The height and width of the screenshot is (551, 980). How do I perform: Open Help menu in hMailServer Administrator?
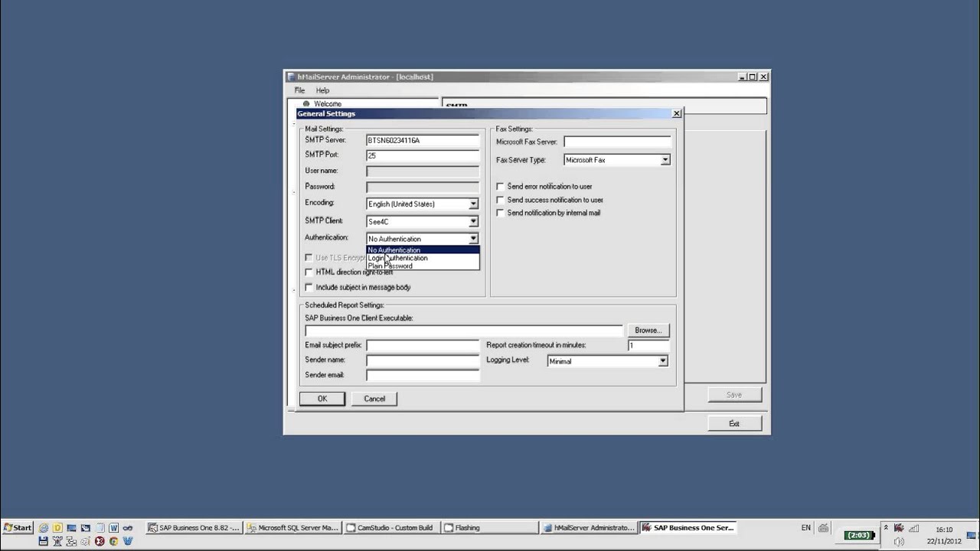coord(322,90)
